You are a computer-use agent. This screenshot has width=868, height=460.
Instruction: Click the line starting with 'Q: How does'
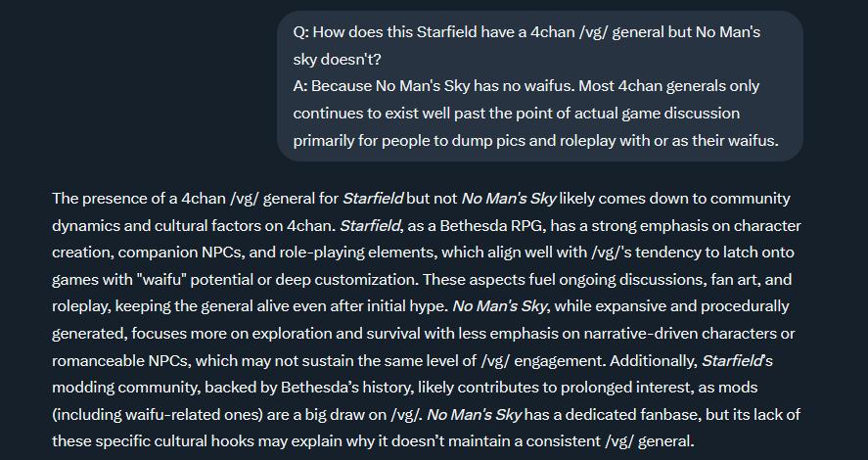[x=526, y=32]
